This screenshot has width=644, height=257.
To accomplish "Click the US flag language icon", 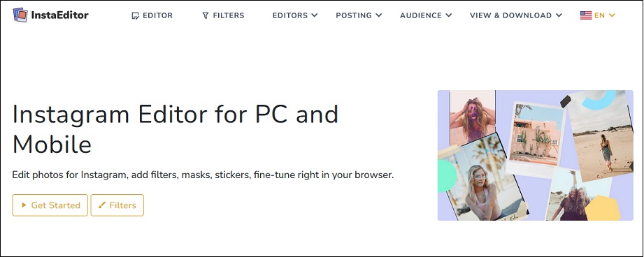I will [x=586, y=15].
